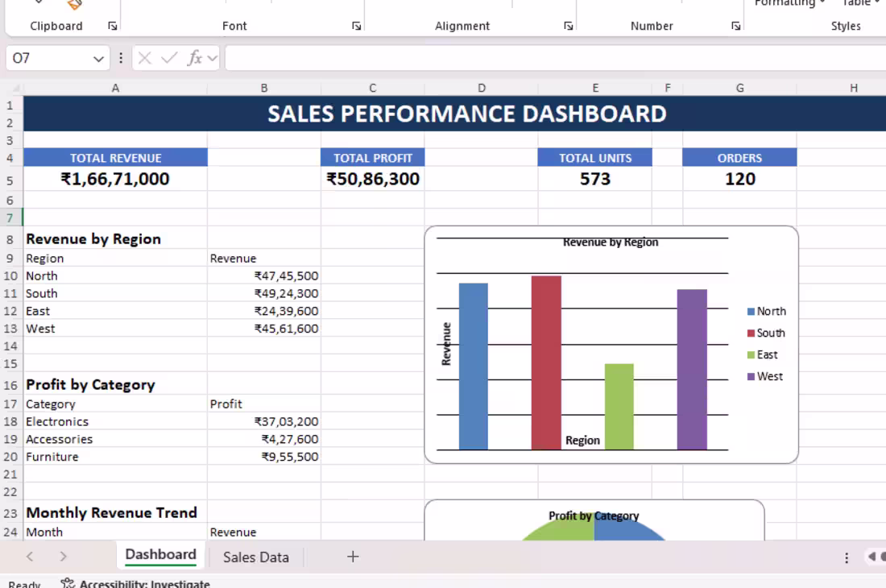Switch to the Dashboard sheet tab
The image size is (886, 588).
161,555
